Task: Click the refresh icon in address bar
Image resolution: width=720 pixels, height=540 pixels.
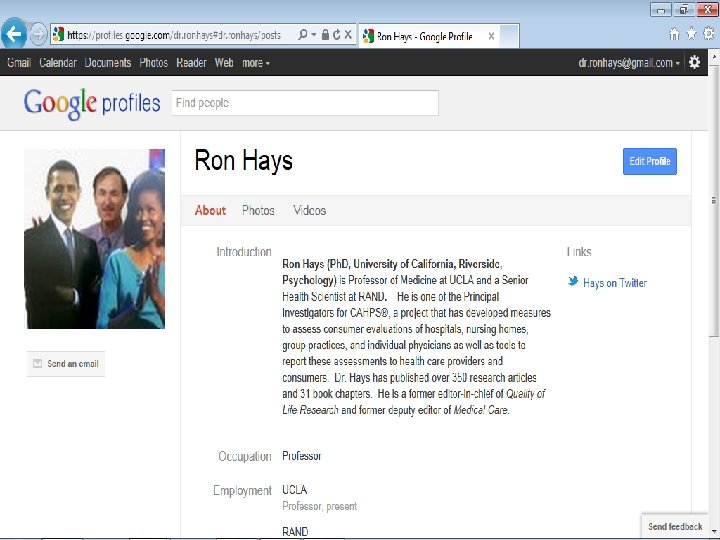Action: coord(337,35)
